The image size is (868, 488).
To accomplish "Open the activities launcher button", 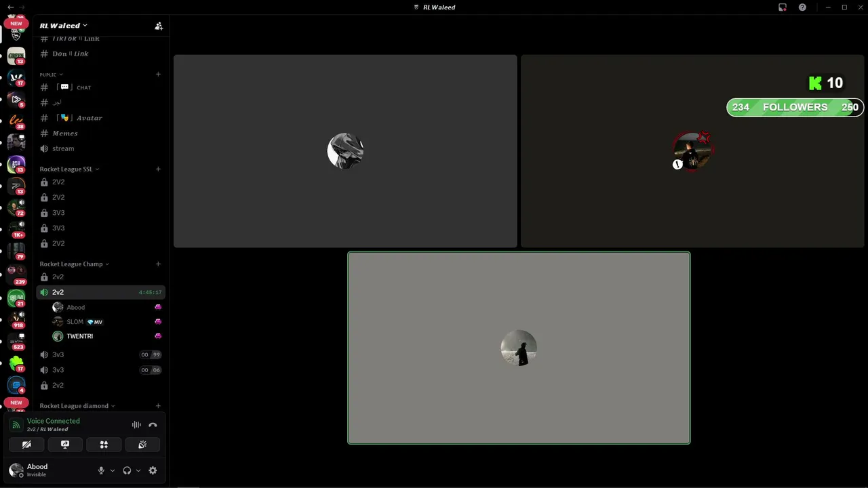I will [104, 445].
